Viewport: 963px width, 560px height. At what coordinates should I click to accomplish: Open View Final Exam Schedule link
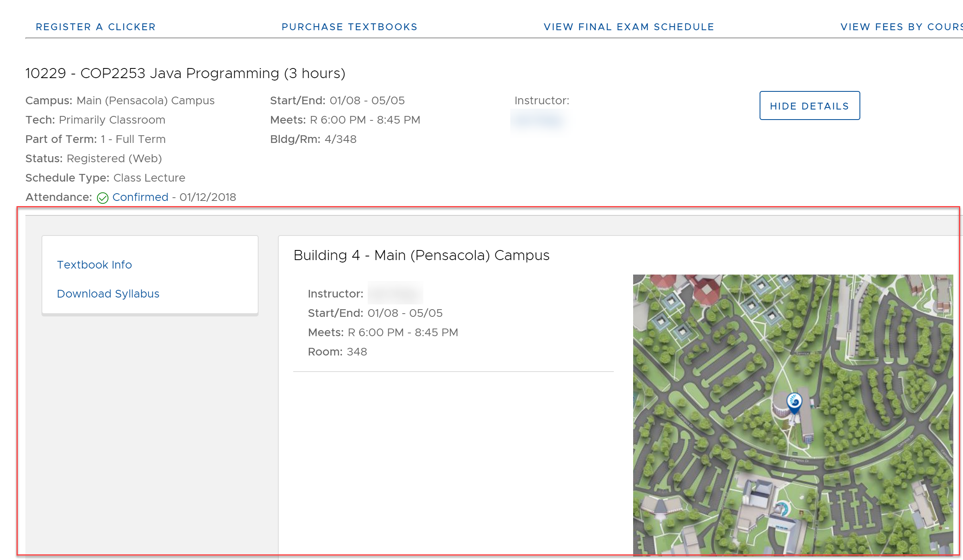point(629,27)
